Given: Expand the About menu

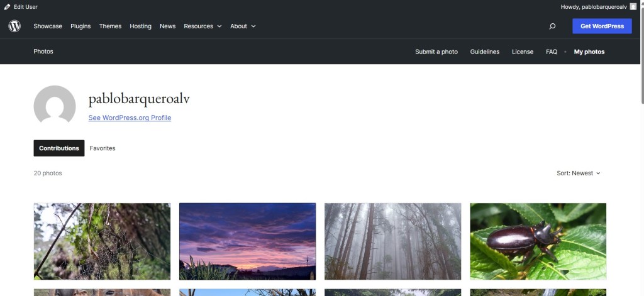Looking at the screenshot, I should [x=243, y=26].
